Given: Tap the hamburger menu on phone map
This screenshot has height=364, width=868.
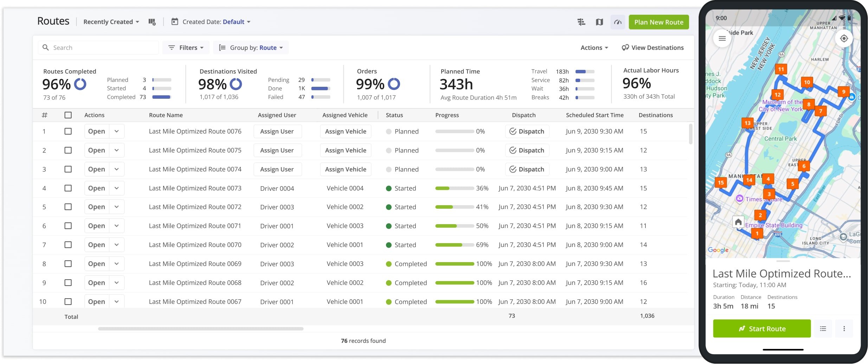Looking at the screenshot, I should 722,38.
